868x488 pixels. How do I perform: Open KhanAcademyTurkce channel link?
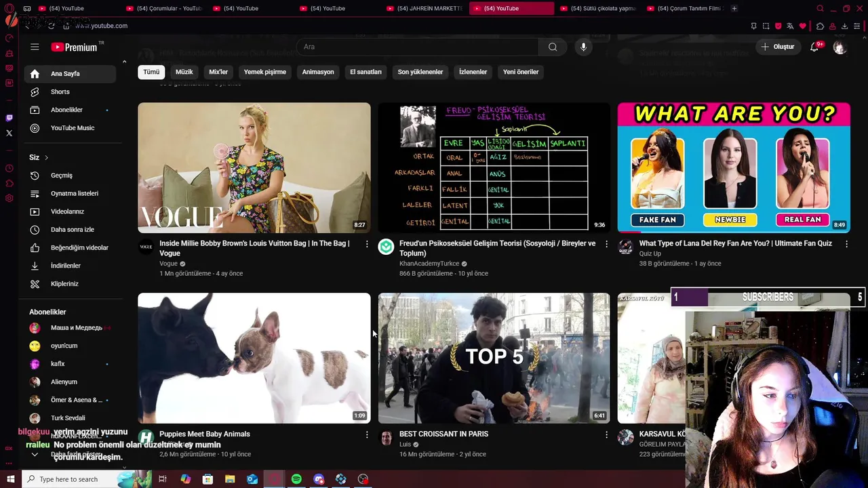(429, 264)
